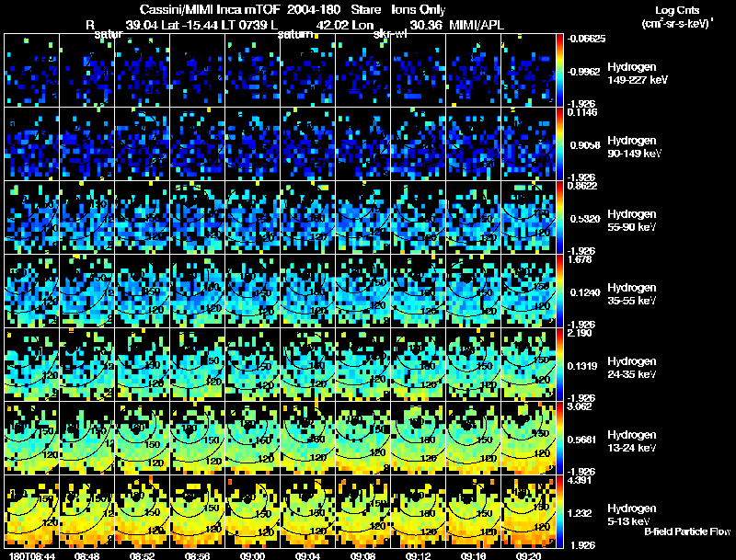Image resolution: width=736 pixels, height=560 pixels.
Task: Select the 'Hydrogen 35-55 keV' row label
Action: [632, 294]
